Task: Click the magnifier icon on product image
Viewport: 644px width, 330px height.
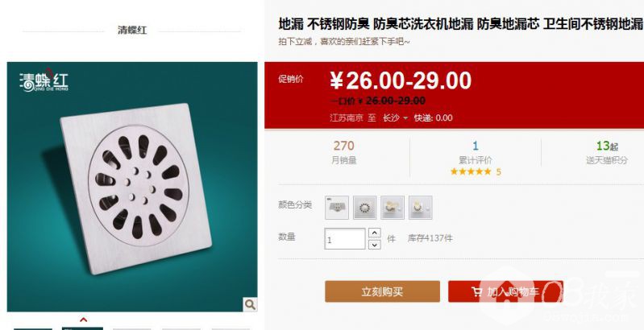Action: pyautogui.click(x=250, y=304)
